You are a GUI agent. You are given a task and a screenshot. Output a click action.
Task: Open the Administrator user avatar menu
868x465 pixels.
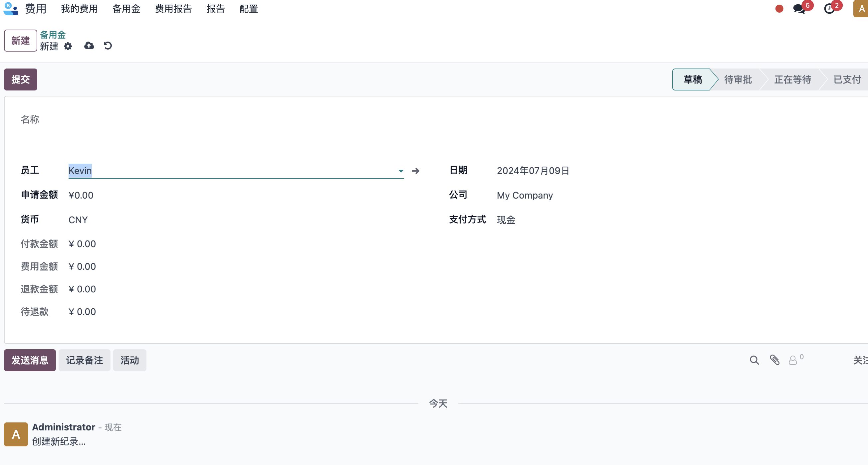861,8
